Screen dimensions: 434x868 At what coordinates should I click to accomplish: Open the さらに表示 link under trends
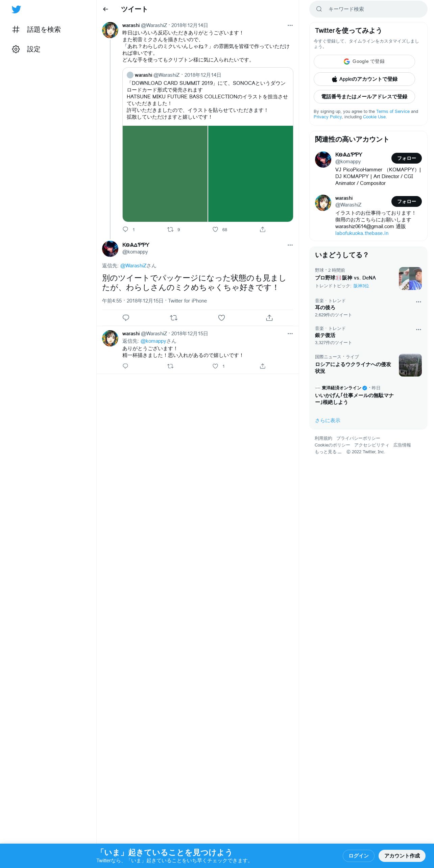tap(328, 420)
